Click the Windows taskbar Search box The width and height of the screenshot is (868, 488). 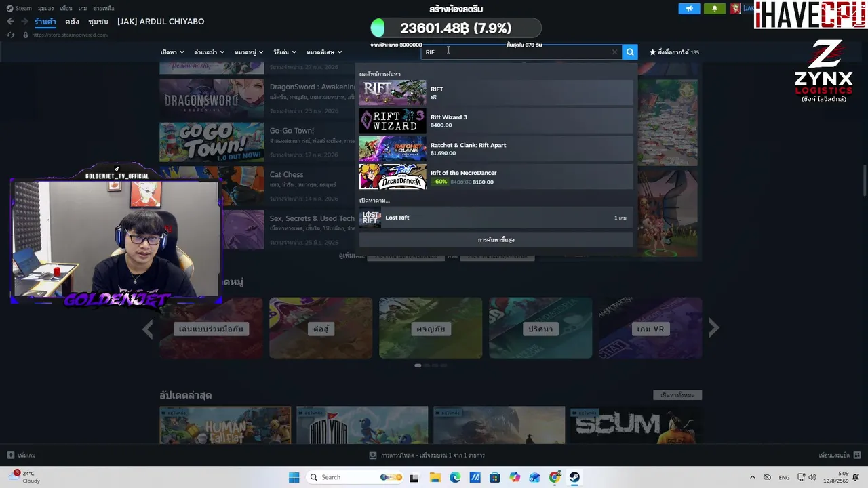click(356, 477)
